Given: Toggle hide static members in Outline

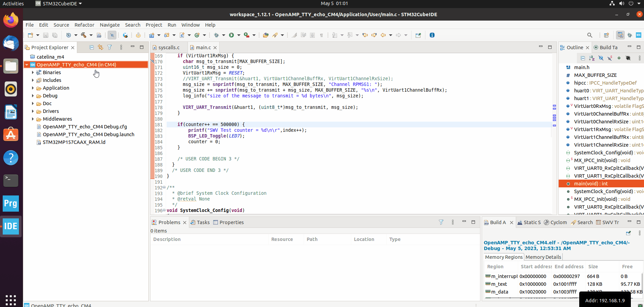Looking at the screenshot, I should pyautogui.click(x=610, y=58).
